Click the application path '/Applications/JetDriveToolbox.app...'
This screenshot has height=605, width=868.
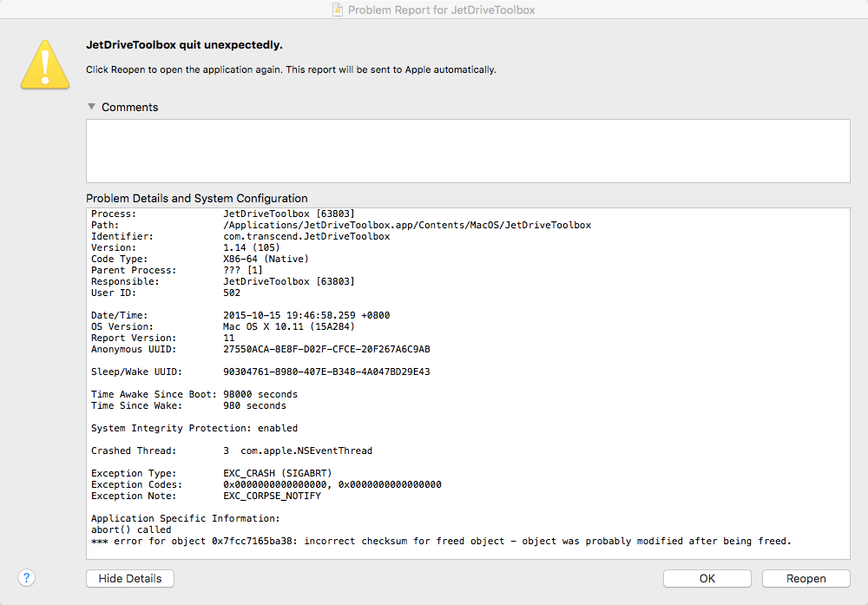(407, 226)
